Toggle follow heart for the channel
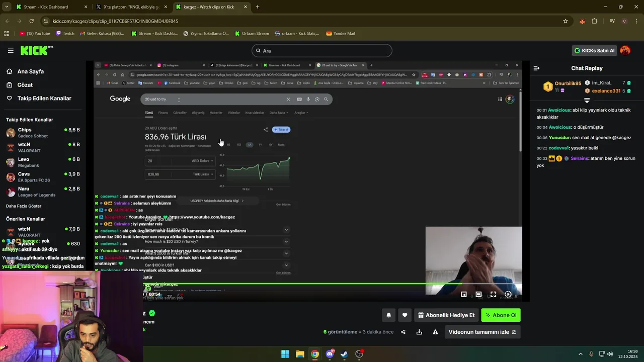Viewport: 644px width, 362px height. 405,315
